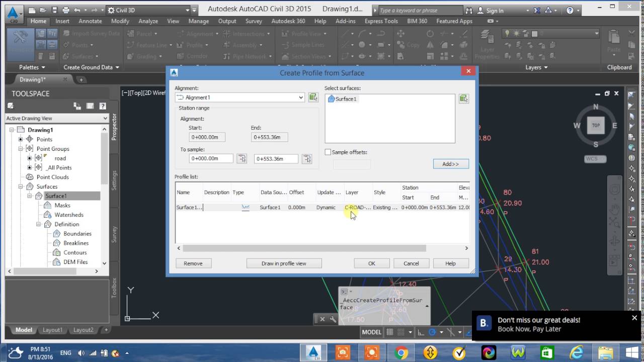The image size is (644, 362).
Task: Click the To sample start station field
Action: pos(211,158)
